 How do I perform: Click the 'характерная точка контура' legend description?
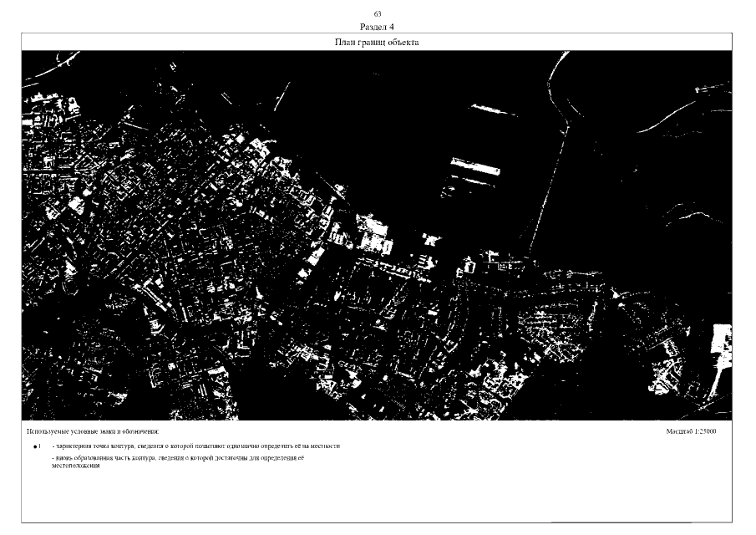pos(195,446)
